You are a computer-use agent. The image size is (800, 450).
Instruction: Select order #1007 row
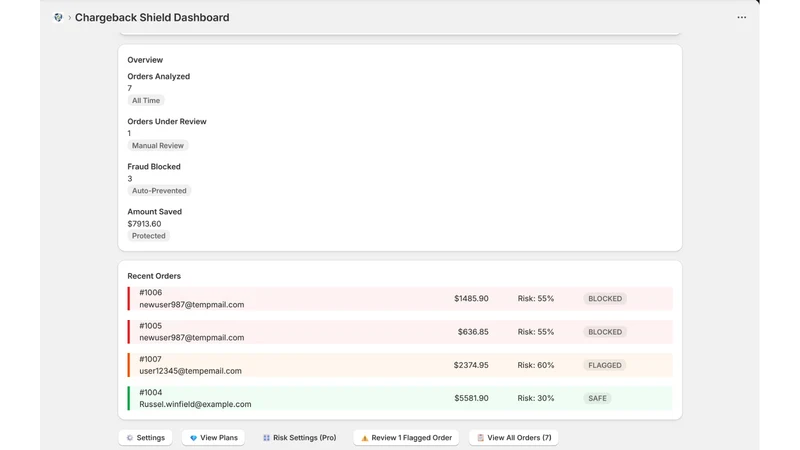pos(400,365)
